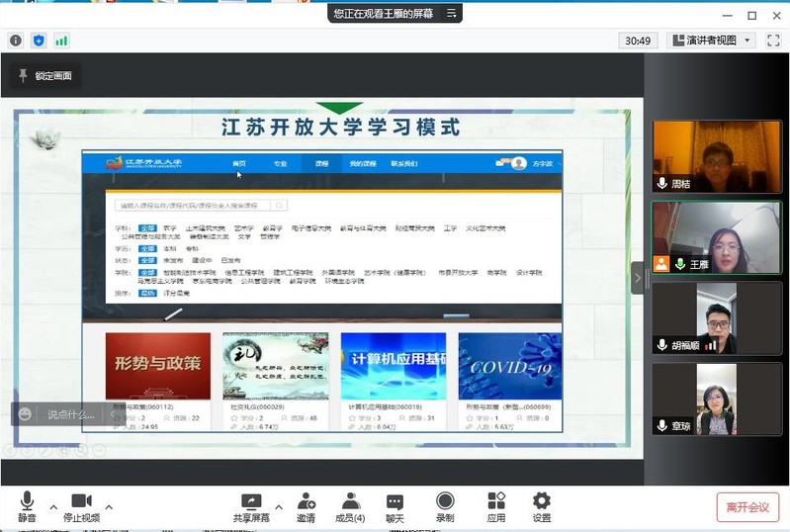
Task: Click 章琼 microphone status icon
Action: [662, 426]
